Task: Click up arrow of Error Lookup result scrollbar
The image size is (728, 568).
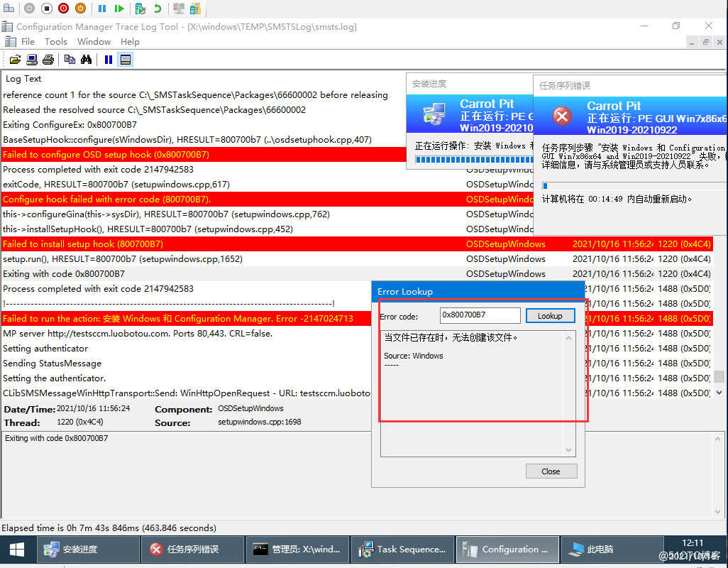Action: pyautogui.click(x=569, y=338)
